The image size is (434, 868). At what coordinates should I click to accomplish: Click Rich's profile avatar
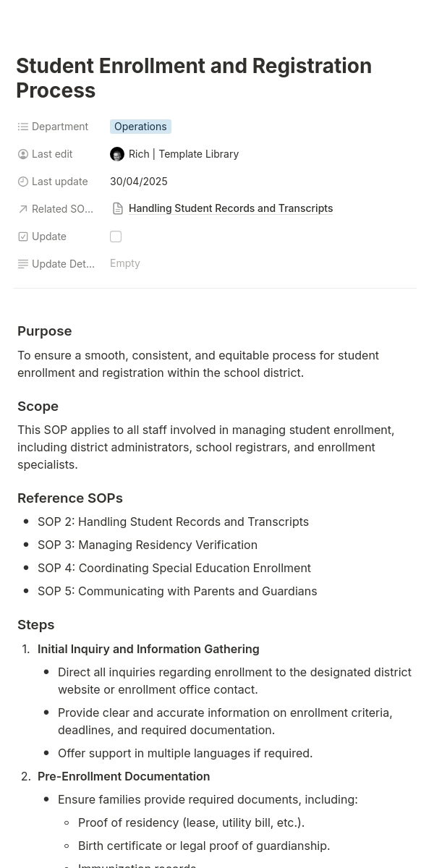(x=117, y=154)
